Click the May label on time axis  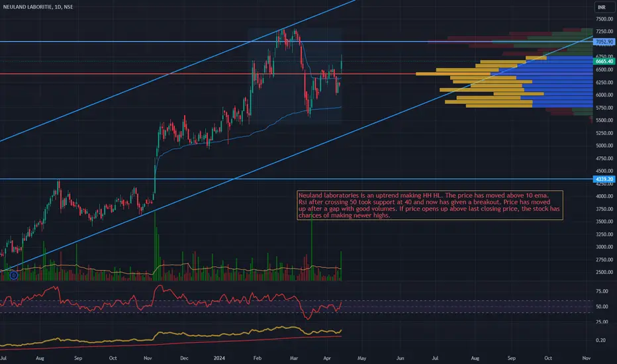tap(361, 358)
